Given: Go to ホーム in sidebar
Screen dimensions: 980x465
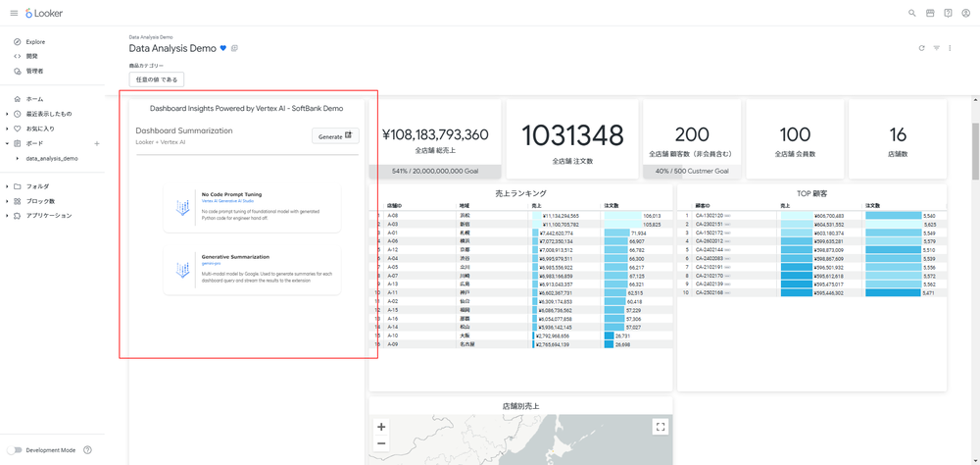Looking at the screenshot, I should pos(34,99).
